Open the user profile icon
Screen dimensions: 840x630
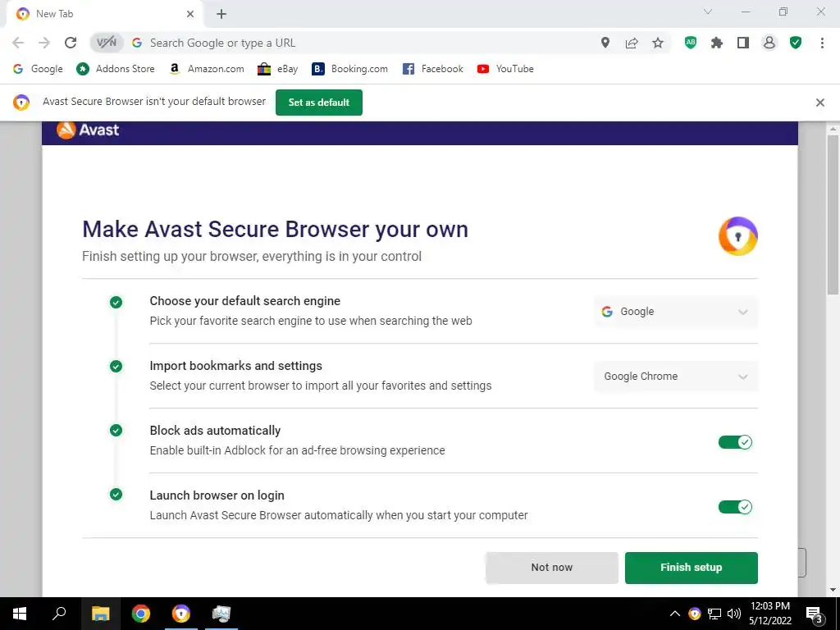tap(769, 43)
